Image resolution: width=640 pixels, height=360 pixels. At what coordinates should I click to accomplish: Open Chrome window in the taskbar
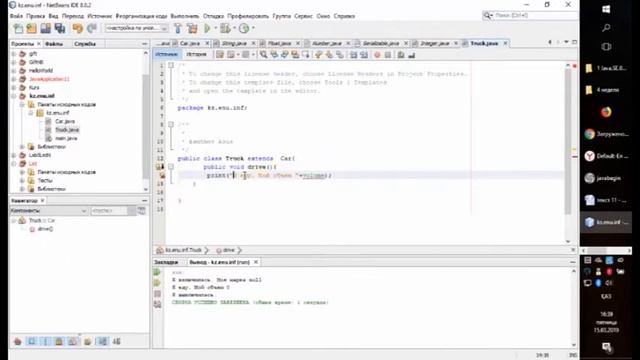pos(606,134)
